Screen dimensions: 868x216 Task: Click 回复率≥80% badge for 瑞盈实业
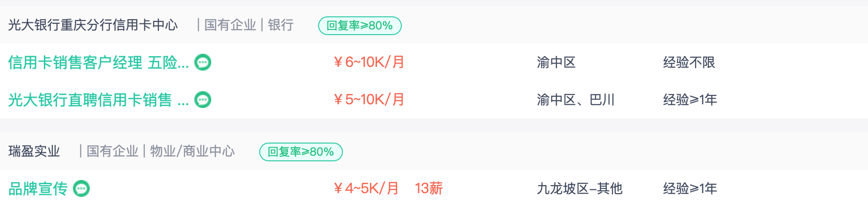tap(301, 152)
